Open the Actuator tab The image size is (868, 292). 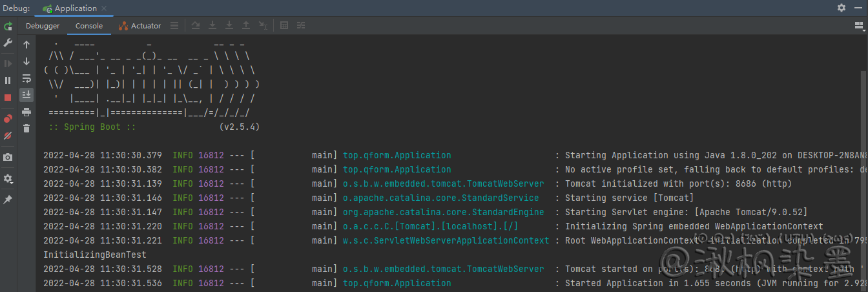pyautogui.click(x=140, y=26)
